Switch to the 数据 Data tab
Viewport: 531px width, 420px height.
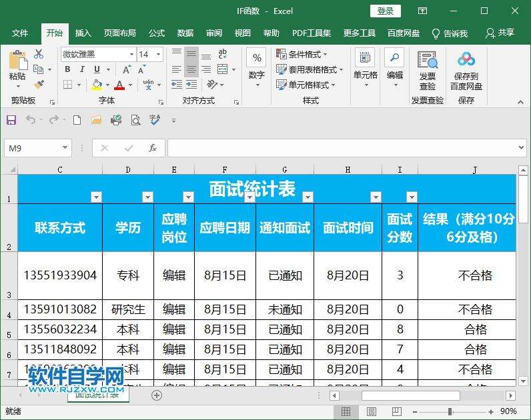coord(185,33)
